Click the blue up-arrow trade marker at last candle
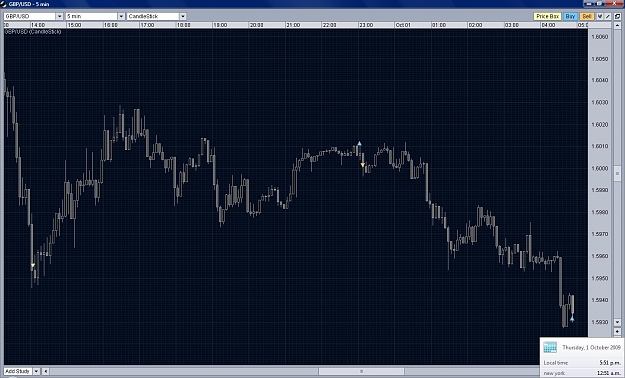625x378 pixels. coord(572,319)
